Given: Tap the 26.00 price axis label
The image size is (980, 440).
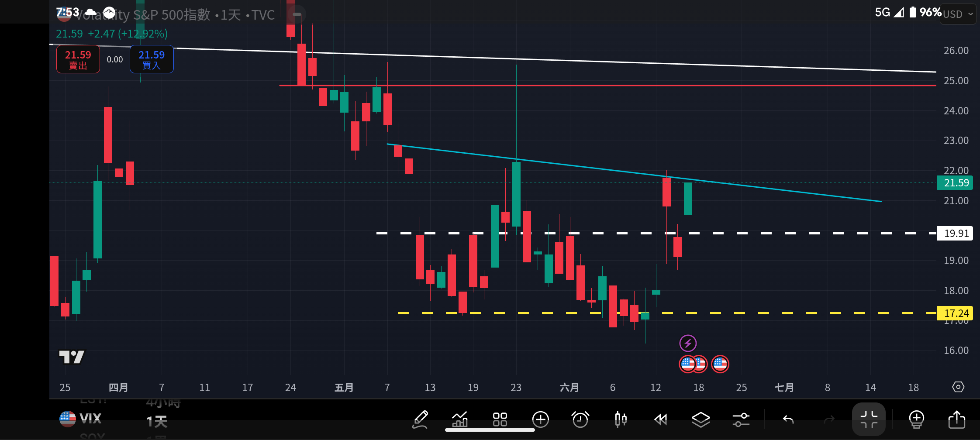Looking at the screenshot, I should [956, 51].
